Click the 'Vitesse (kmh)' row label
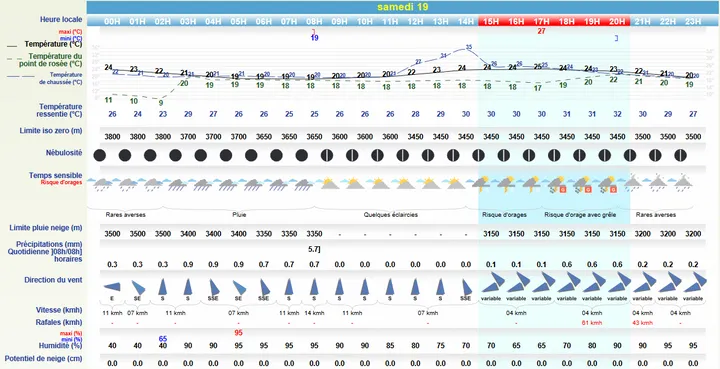Screen dimensions: 720x369 (59, 310)
